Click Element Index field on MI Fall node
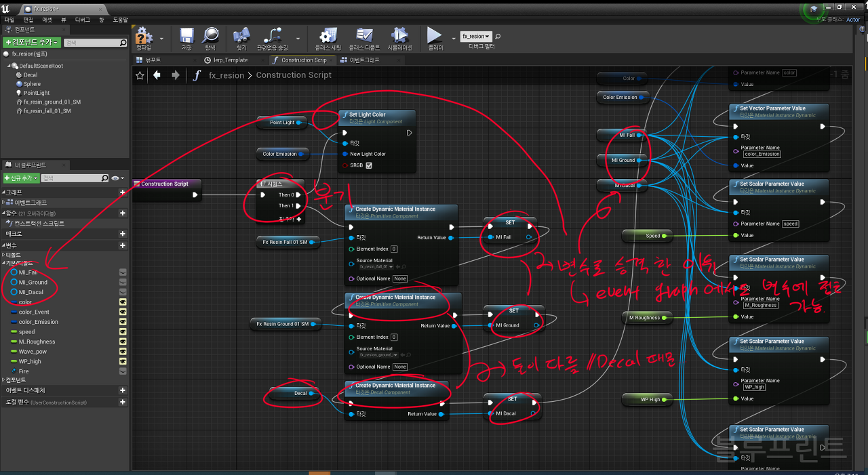 394,249
